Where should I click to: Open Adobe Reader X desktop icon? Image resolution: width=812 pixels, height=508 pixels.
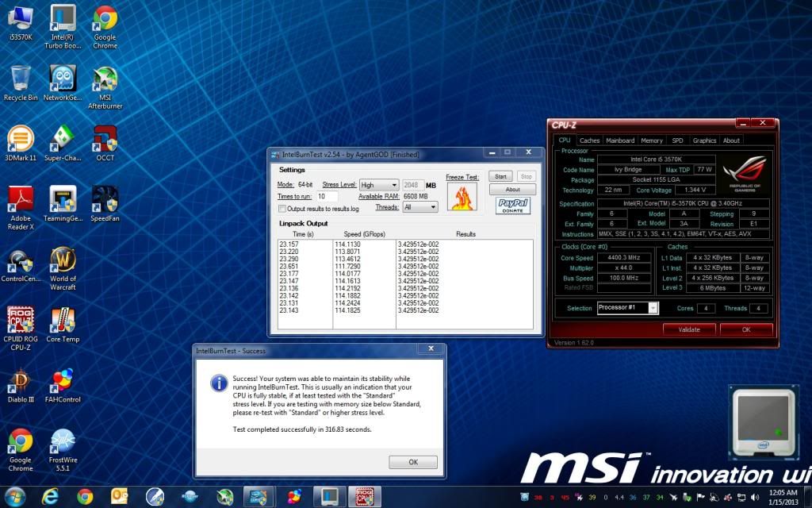[x=21, y=208]
